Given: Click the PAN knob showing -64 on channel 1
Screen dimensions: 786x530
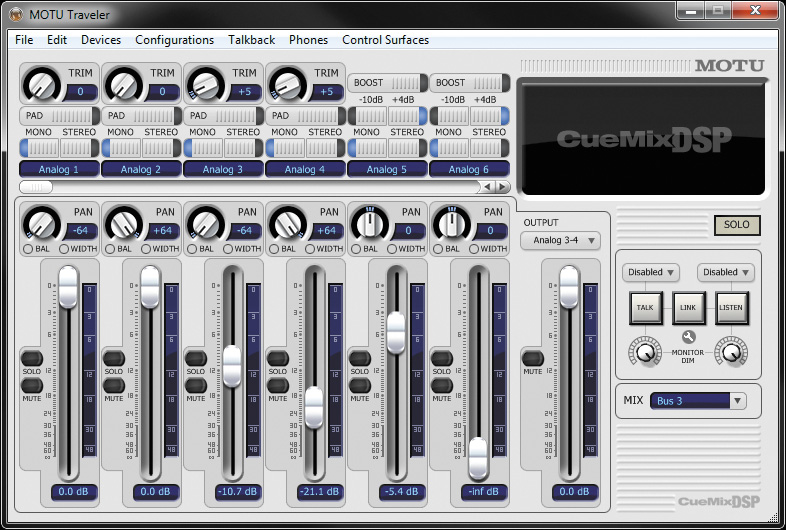Looking at the screenshot, I should coord(42,224).
